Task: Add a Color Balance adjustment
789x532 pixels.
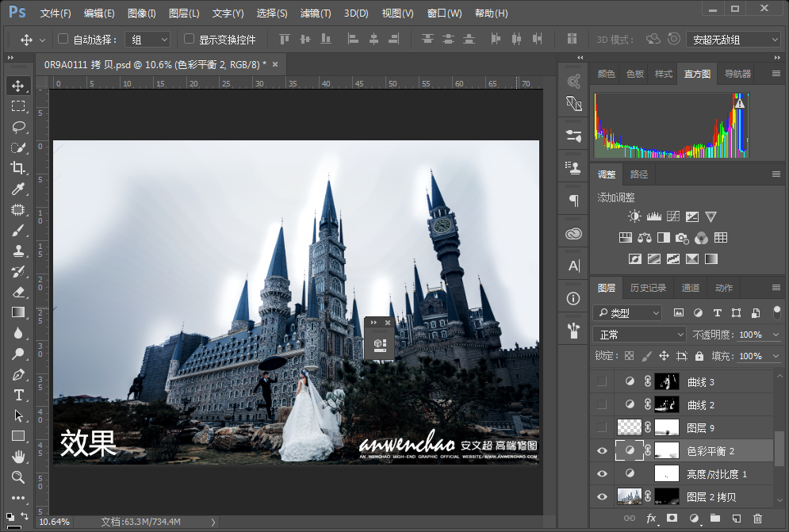Action: (x=644, y=238)
